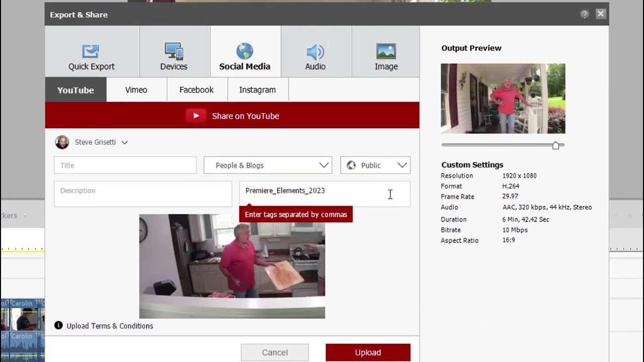
Task: Click the Format value H.264
Action: click(511, 186)
